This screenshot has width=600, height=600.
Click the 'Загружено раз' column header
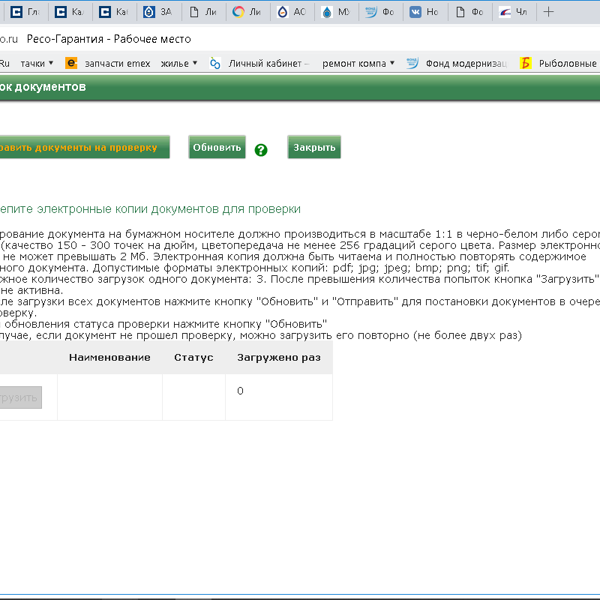tap(279, 357)
